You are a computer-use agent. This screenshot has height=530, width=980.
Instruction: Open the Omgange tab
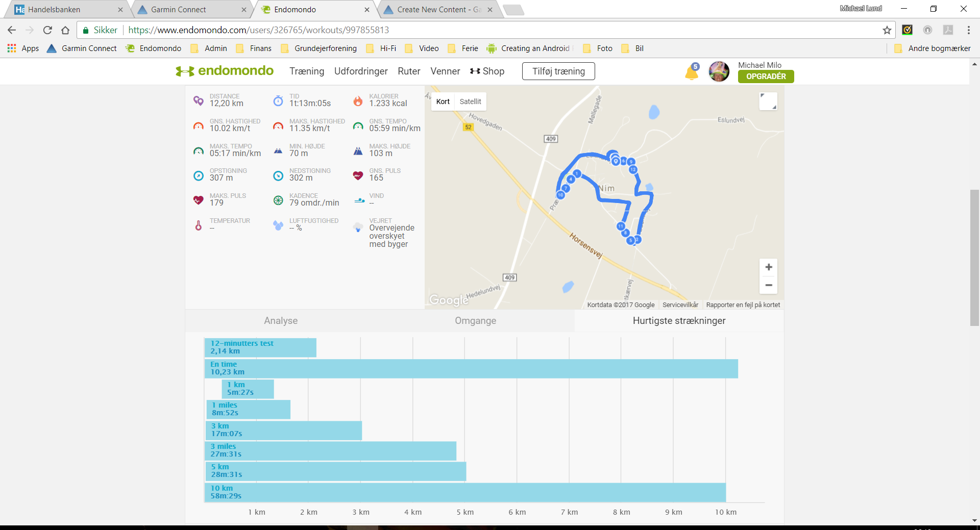[x=475, y=321]
